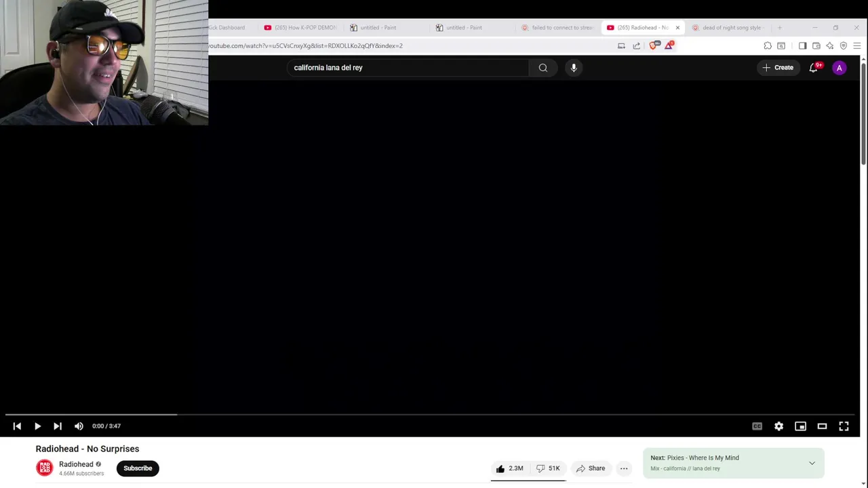This screenshot has width=868, height=488.
Task: Open browser extensions puzzle icon
Action: (768, 46)
